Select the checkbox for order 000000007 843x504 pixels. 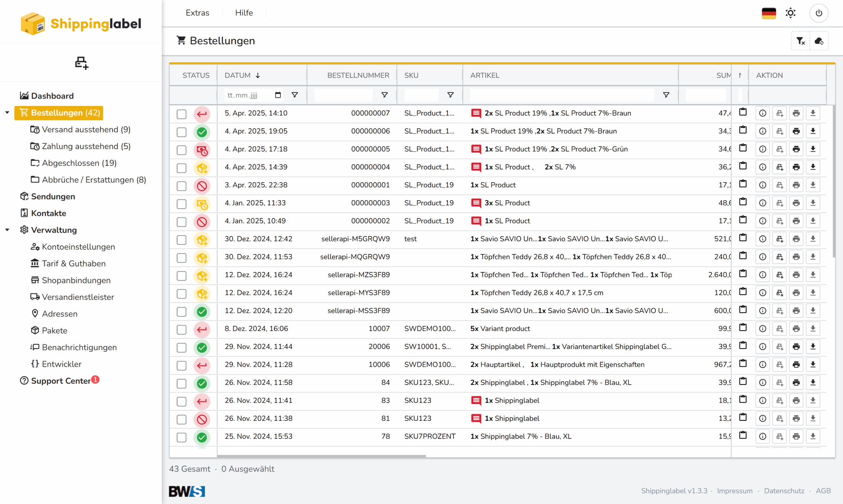click(x=181, y=114)
